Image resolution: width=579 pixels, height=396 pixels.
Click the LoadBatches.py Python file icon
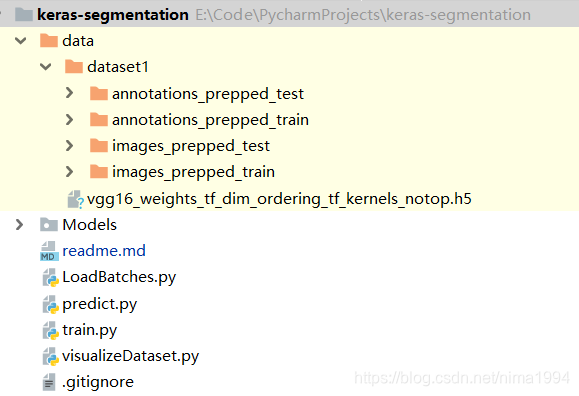[51, 278]
